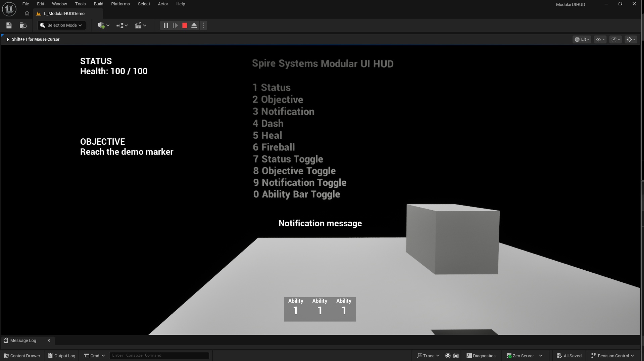The width and height of the screenshot is (644, 361).
Task: Click the Unreal Engine logo icon
Action: pos(9,9)
